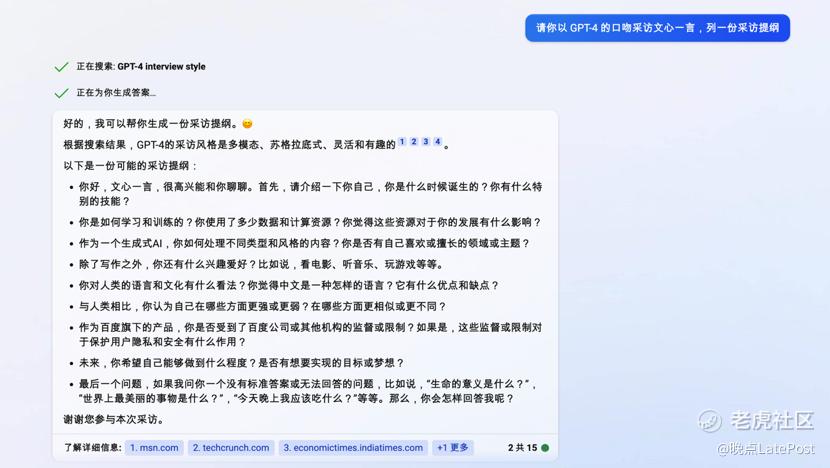Expand the +1 更多 sources button

453,448
